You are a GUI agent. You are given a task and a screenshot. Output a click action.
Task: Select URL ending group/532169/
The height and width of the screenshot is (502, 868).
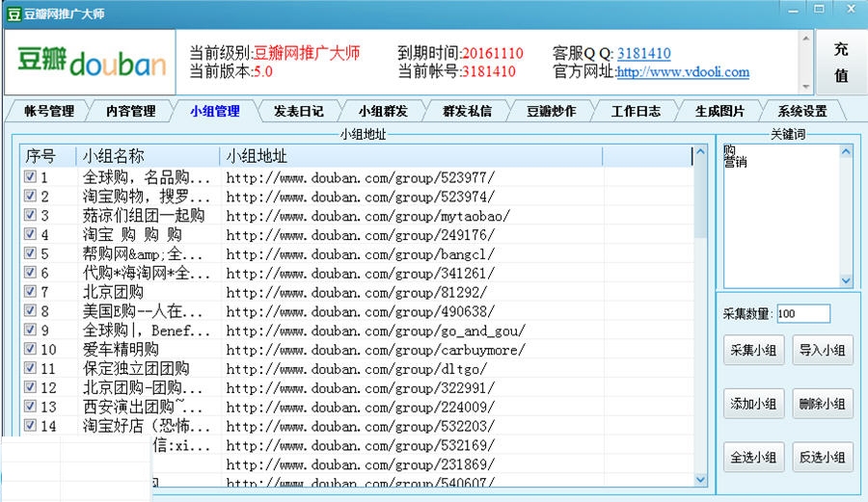point(361,445)
